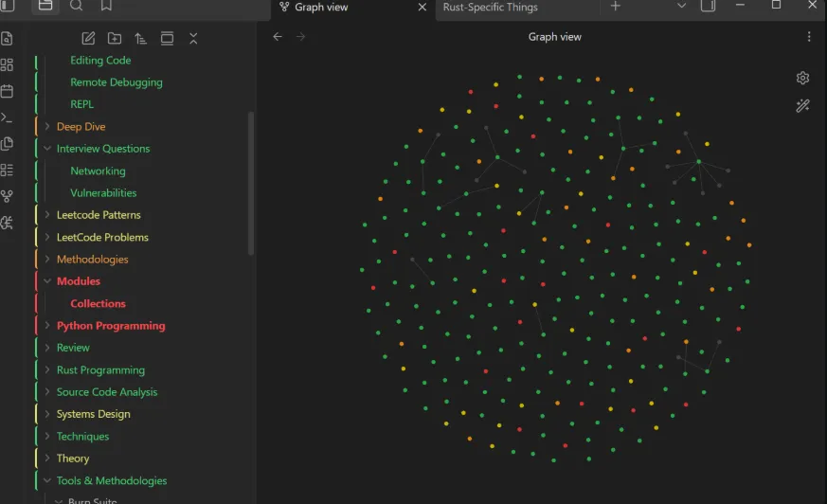Expand the Techniques folder
The image size is (827, 504).
[47, 436]
